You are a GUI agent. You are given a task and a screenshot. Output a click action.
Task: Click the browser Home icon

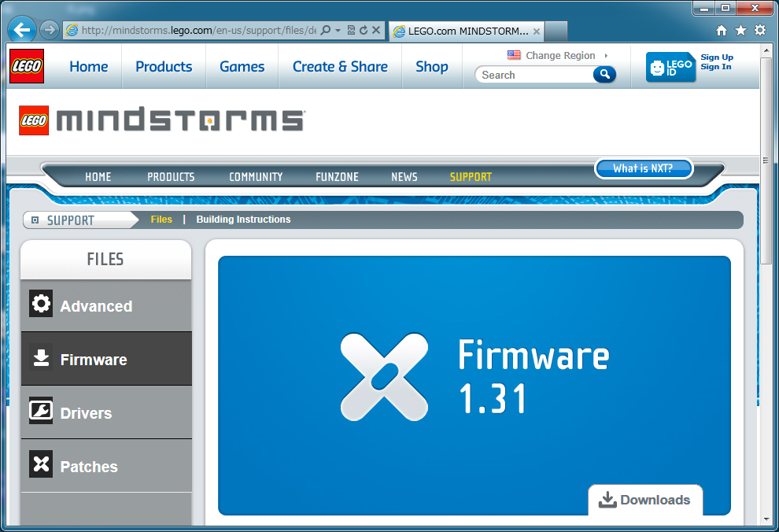pos(721,29)
